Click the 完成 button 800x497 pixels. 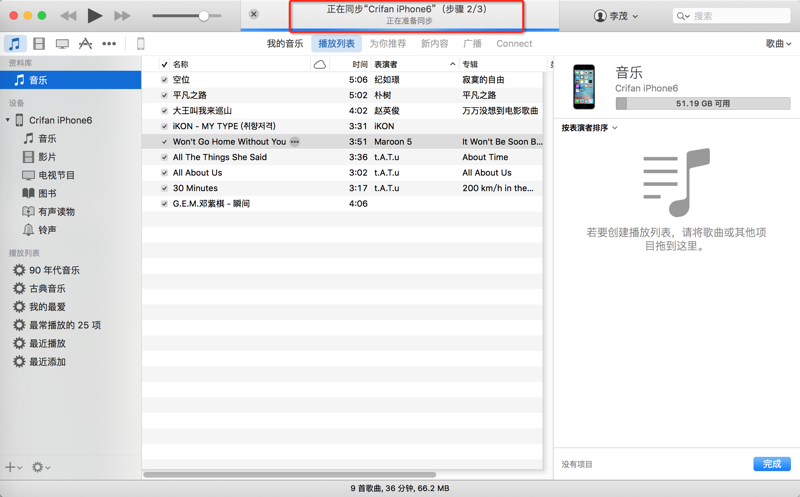(x=772, y=464)
